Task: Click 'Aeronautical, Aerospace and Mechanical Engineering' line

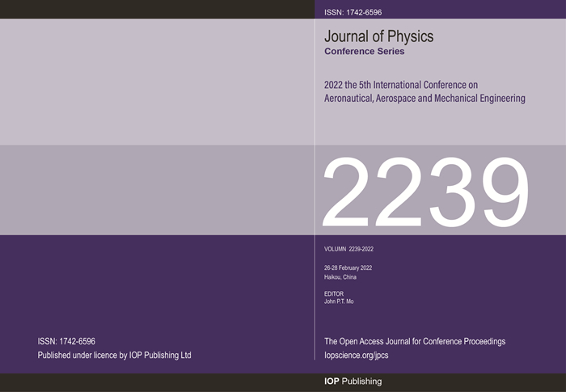Action: 424,98
